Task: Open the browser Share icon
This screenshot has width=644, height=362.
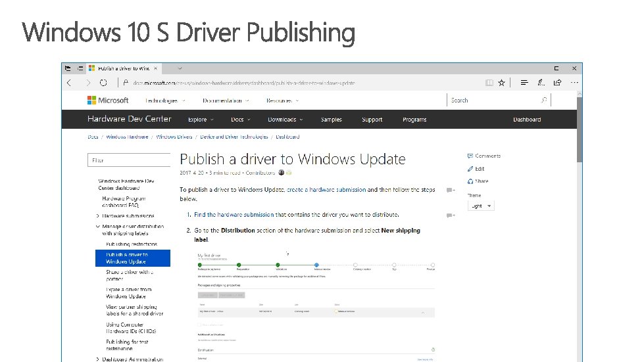Action: tap(557, 83)
